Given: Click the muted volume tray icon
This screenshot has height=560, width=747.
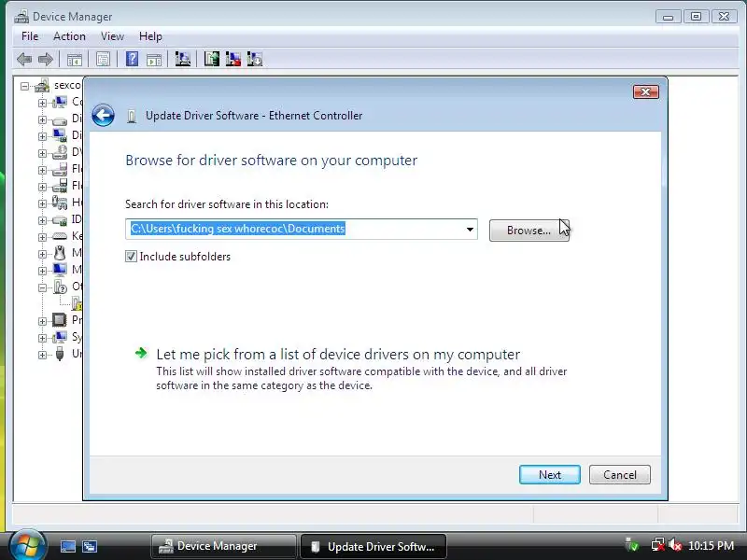Looking at the screenshot, I should pyautogui.click(x=675, y=545).
